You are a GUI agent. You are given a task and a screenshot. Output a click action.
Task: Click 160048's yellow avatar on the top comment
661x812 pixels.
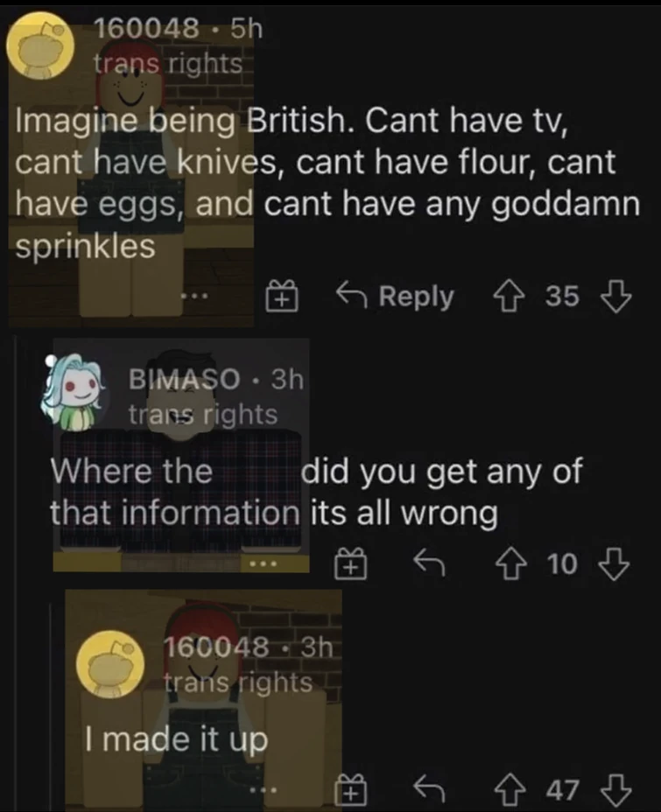[x=40, y=46]
